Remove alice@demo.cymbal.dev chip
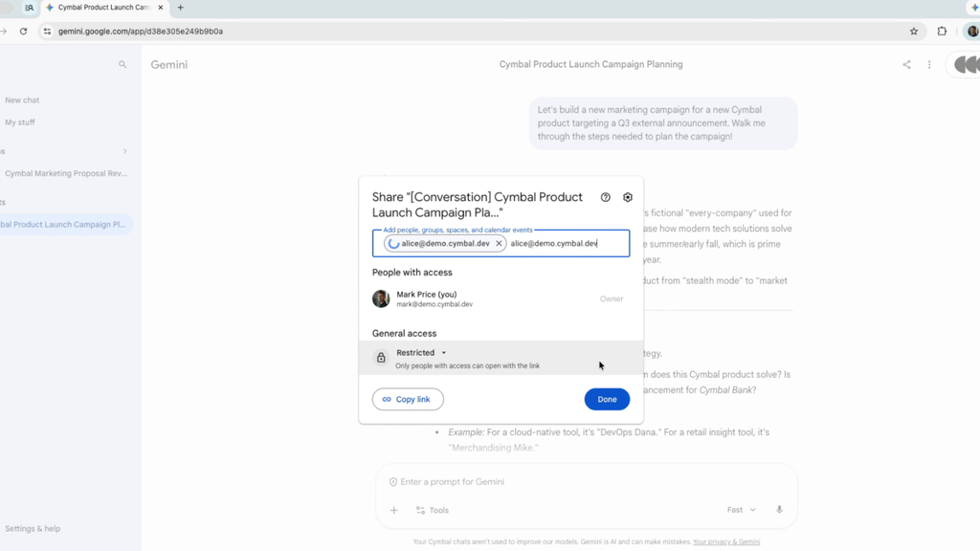The height and width of the screenshot is (551, 980). click(x=499, y=244)
